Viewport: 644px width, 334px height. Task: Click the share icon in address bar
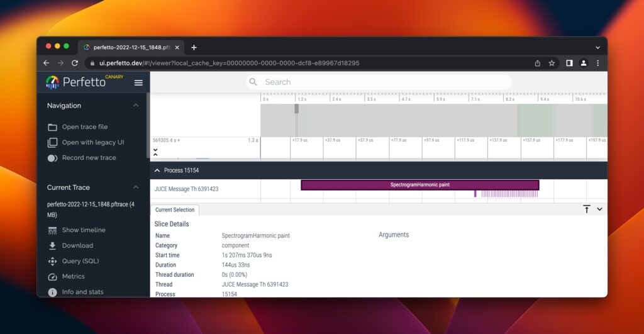tap(537, 64)
